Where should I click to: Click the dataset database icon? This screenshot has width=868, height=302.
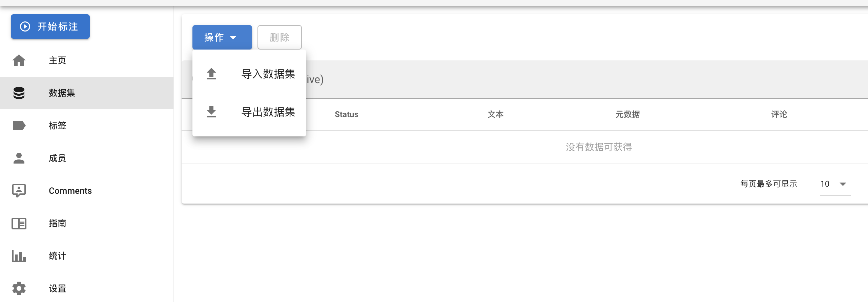coord(19,93)
